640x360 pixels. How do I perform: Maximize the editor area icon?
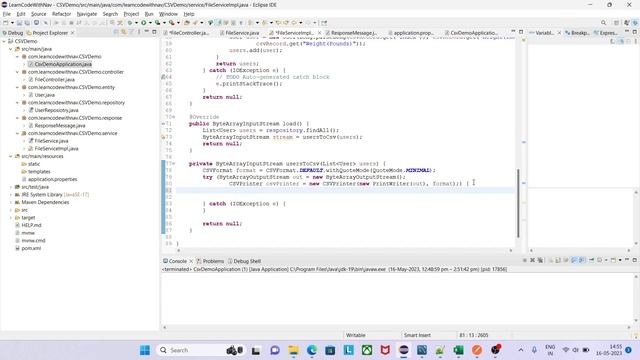pos(521,32)
